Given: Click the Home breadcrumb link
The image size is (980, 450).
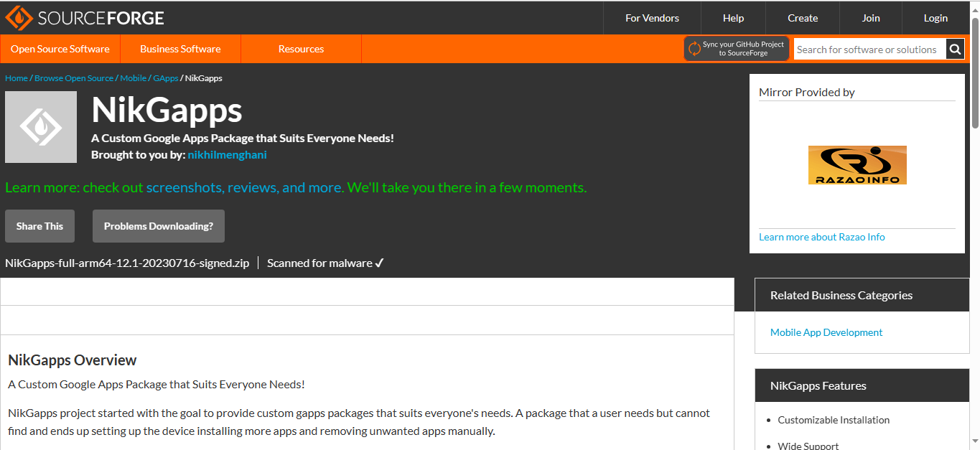Looking at the screenshot, I should 17,78.
